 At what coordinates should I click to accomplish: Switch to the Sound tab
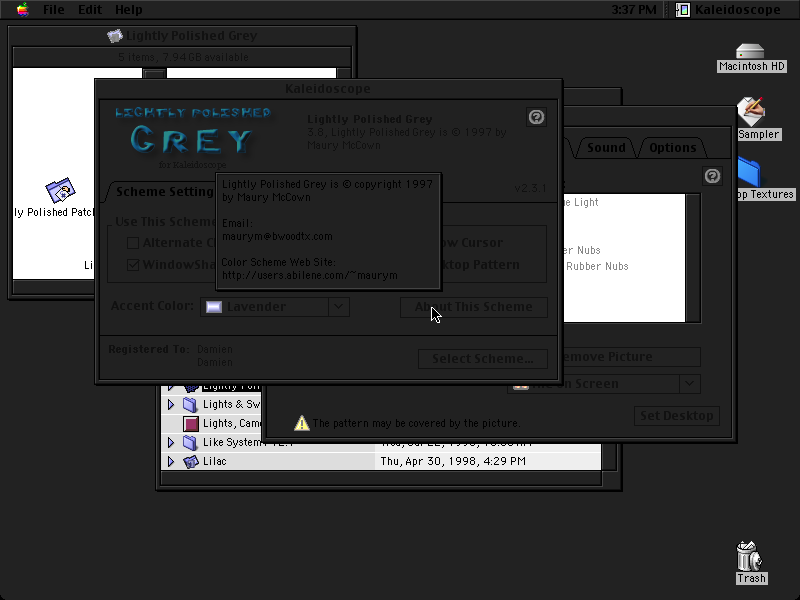click(x=606, y=147)
